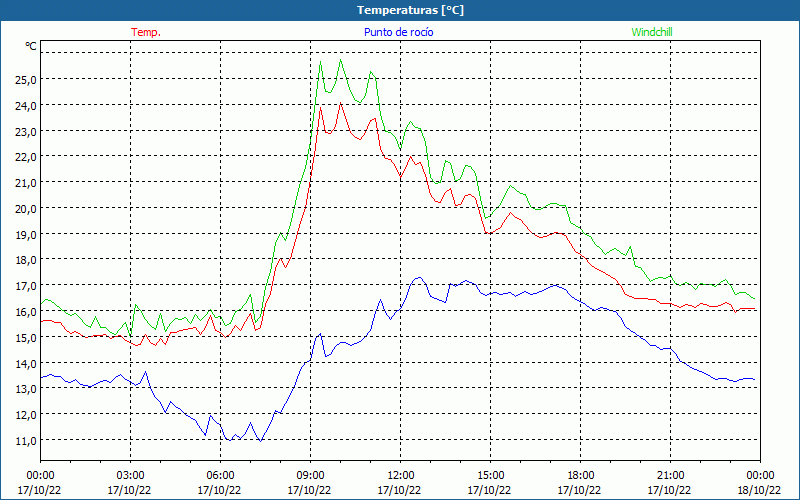Click the 18:00 time axis label
The image size is (800, 500).
[x=580, y=476]
